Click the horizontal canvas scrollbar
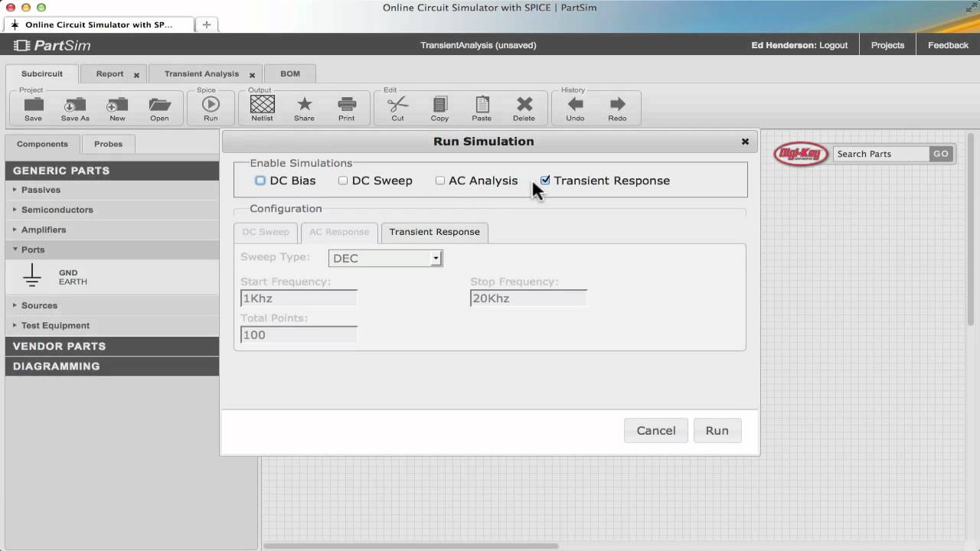The image size is (980, 551). 410,546
